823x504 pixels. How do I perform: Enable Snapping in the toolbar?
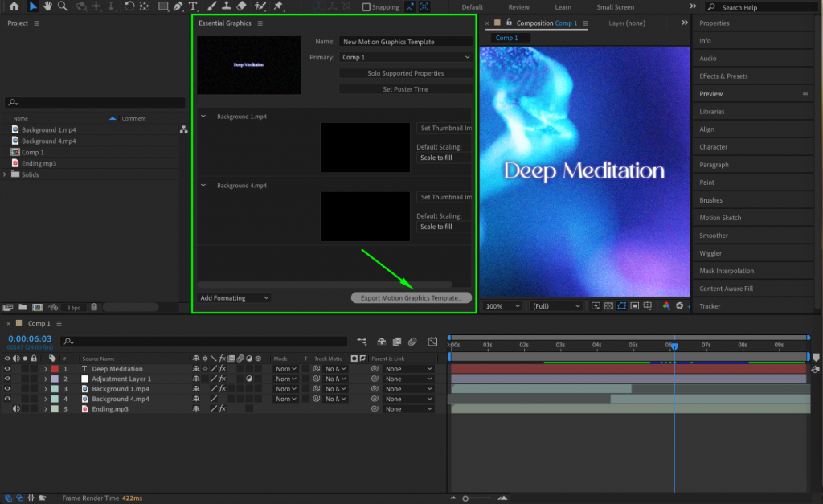[364, 6]
